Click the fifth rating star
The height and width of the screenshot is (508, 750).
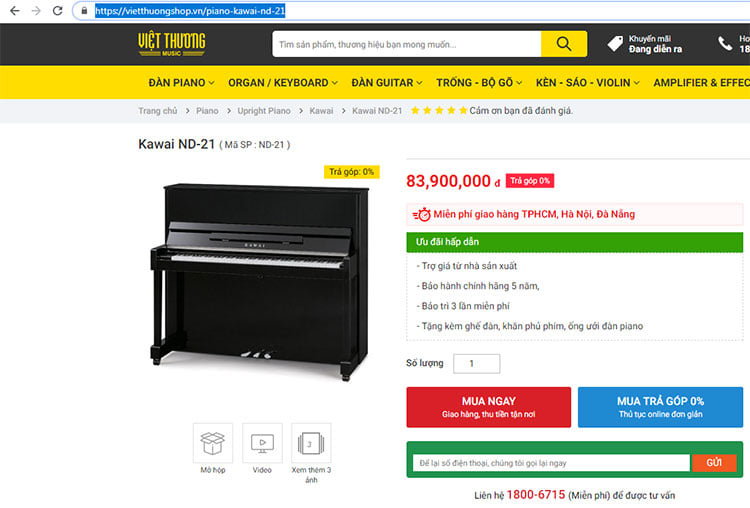463,110
